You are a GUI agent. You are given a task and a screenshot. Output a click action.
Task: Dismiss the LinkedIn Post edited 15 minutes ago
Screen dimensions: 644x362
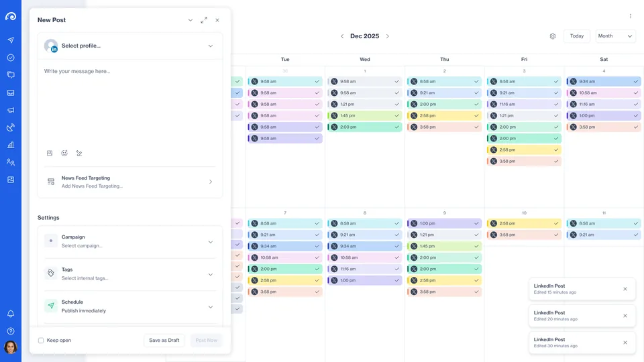[x=625, y=289]
